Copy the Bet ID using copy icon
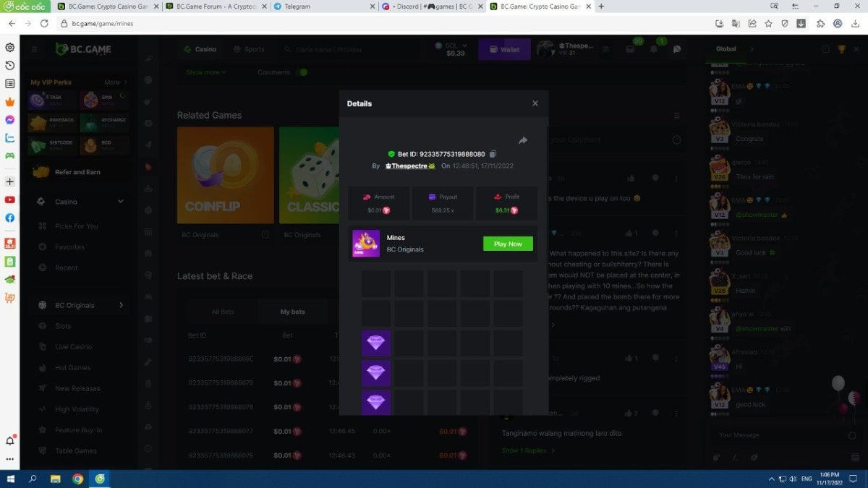Viewport: 868px width, 488px height. (x=493, y=154)
